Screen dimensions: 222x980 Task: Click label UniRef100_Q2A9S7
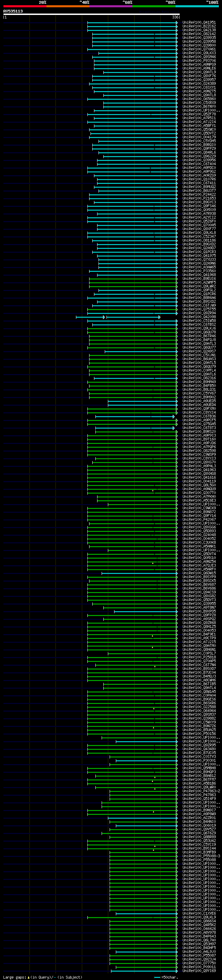pos(199,351)
